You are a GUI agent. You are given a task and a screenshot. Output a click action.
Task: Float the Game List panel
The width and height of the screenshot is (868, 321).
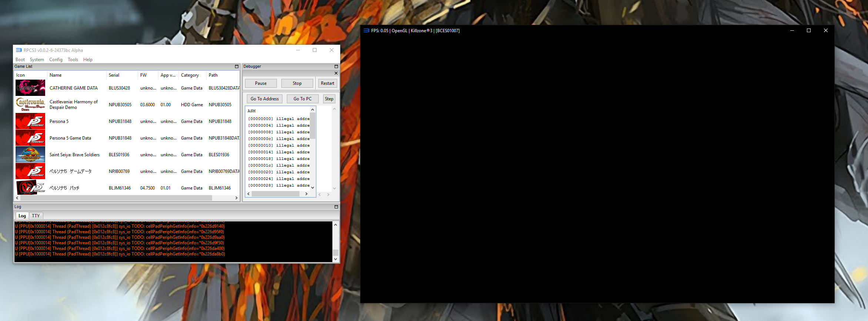237,66
